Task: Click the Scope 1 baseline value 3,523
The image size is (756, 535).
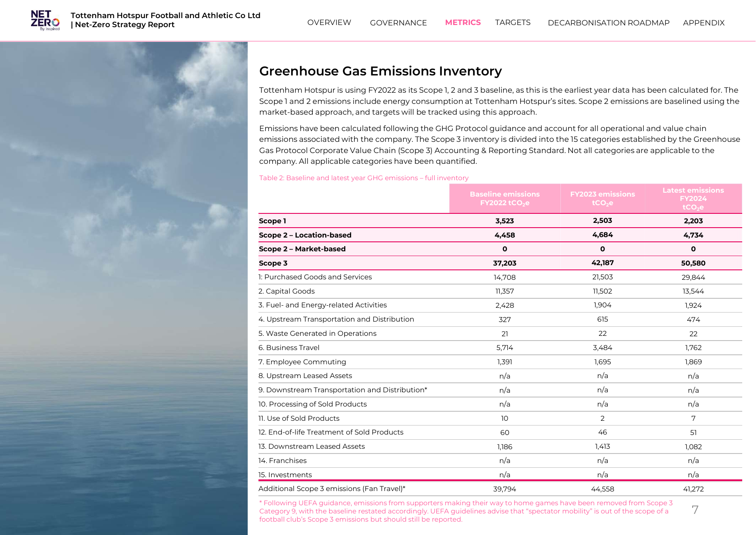Action: [x=505, y=221]
